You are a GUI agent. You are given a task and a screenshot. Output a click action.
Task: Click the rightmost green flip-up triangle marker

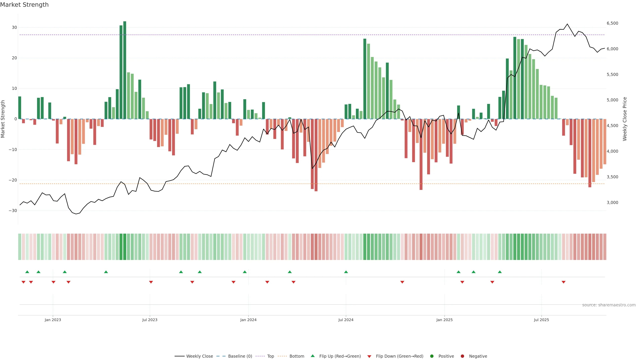point(500,272)
